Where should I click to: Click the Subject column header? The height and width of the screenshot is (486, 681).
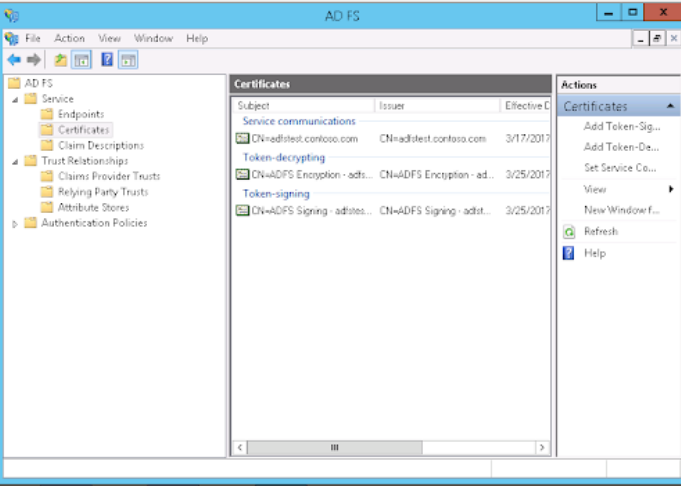(304, 106)
